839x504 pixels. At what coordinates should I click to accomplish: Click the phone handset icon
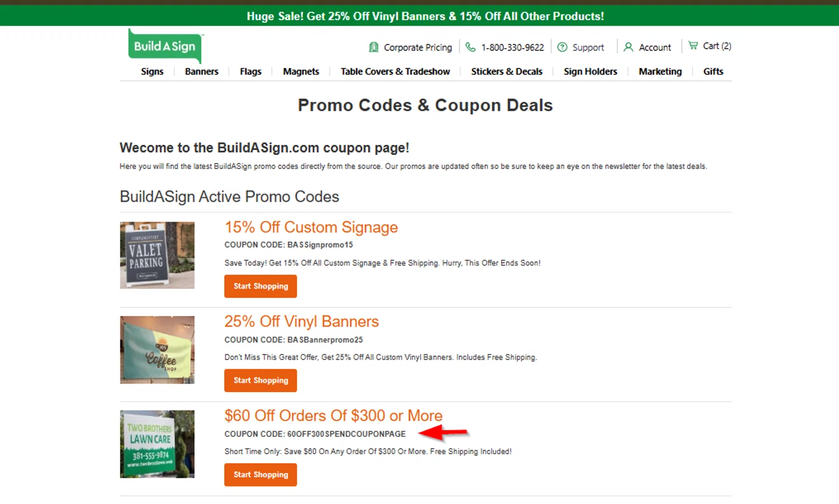(470, 47)
